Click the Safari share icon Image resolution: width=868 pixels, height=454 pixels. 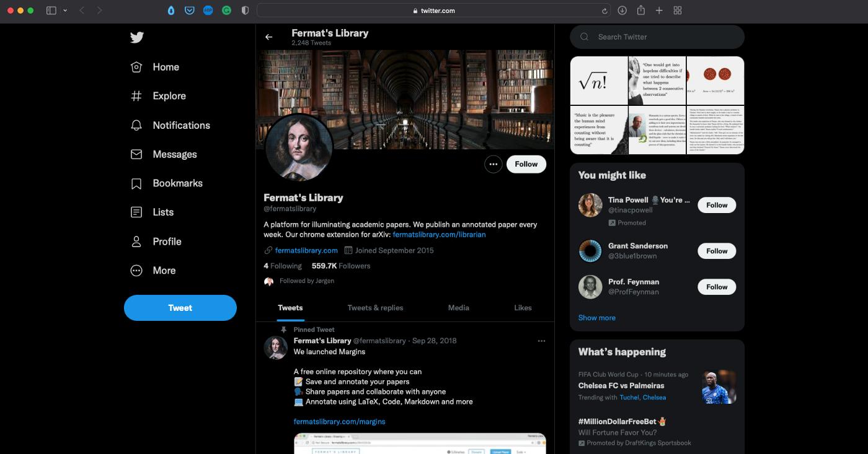[641, 11]
